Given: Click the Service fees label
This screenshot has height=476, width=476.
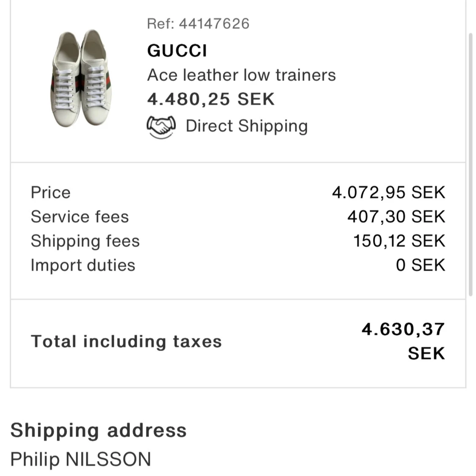Looking at the screenshot, I should click(79, 216).
